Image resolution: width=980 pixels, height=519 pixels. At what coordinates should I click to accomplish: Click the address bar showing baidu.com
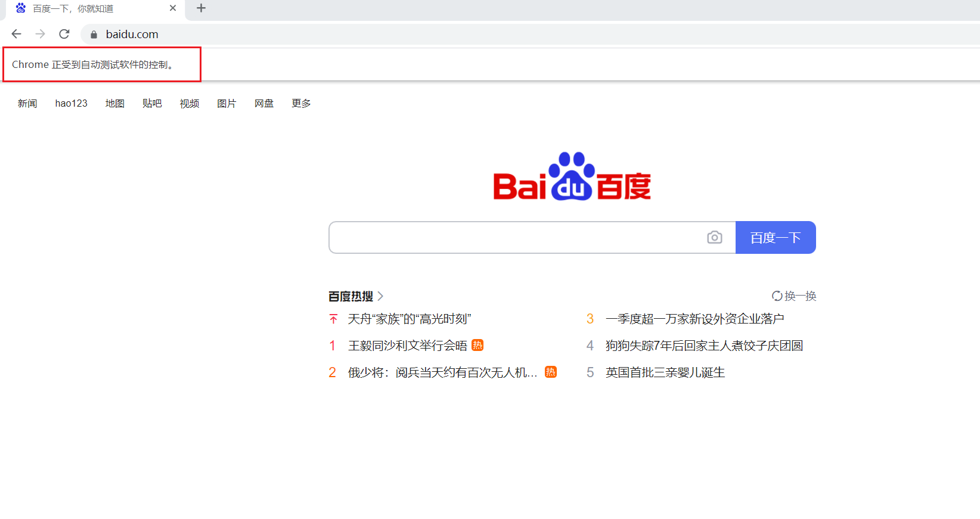(531, 35)
